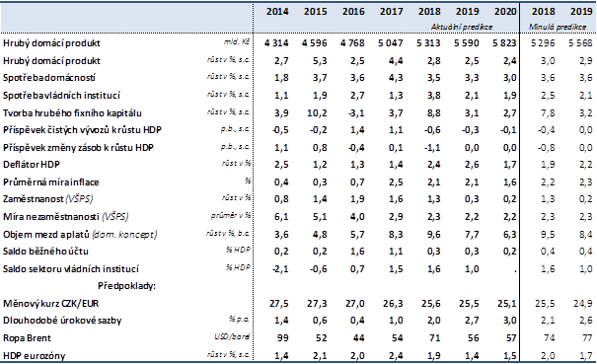The image size is (597, 364).
Task: Click GDP value 4 768 for 2016
Action: coord(352,43)
